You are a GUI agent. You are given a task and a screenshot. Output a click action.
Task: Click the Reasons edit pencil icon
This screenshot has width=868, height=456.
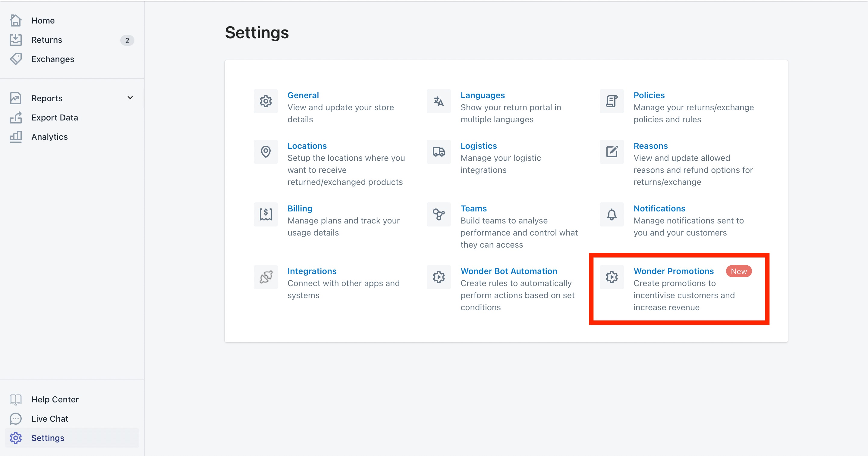(x=611, y=151)
